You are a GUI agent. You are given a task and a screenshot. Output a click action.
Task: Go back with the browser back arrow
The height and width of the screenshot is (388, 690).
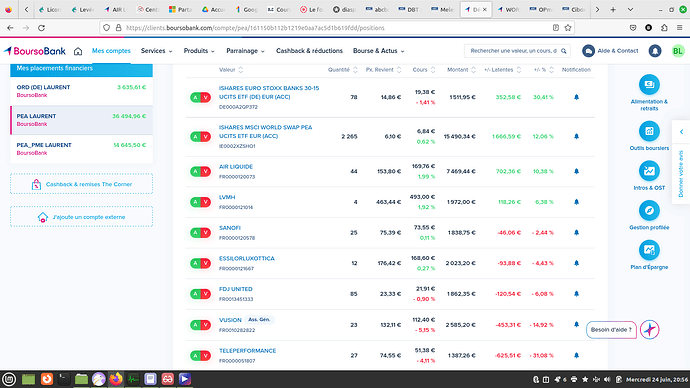pos(10,28)
